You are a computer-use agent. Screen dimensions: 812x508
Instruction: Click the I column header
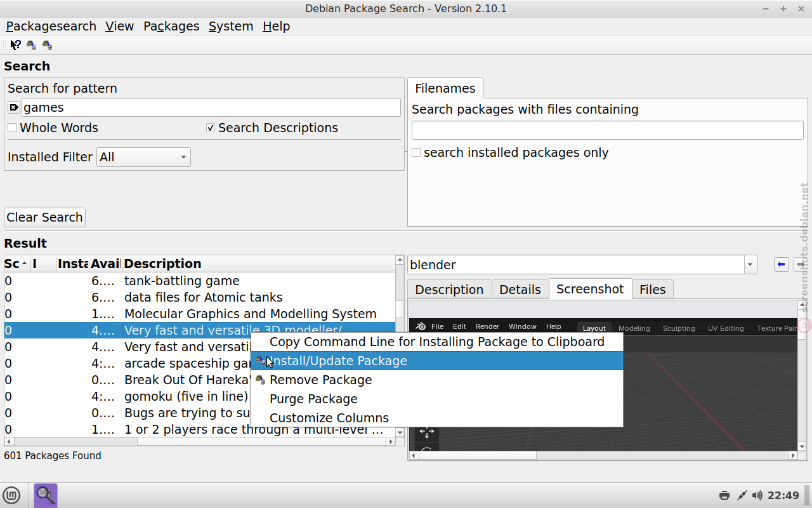tap(43, 264)
